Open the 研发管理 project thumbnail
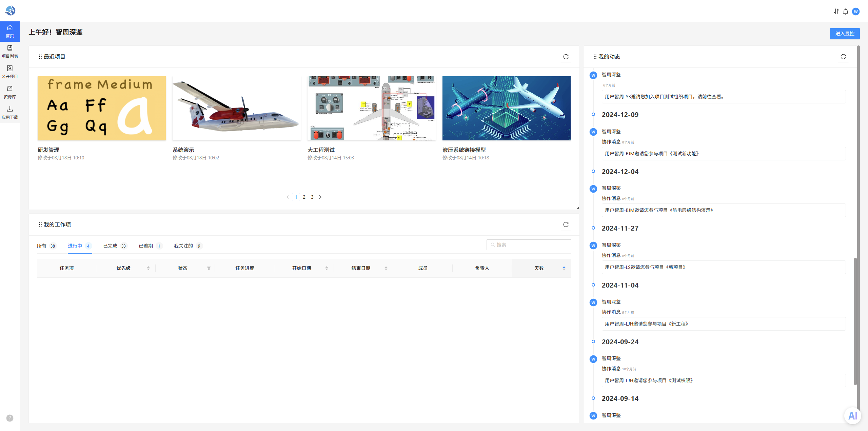 (102, 108)
